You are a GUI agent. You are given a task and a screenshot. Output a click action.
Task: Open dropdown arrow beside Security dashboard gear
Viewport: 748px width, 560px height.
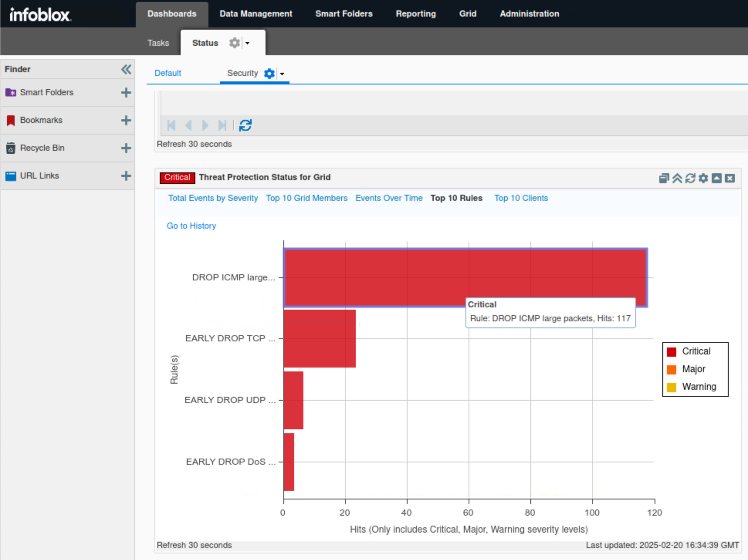[x=282, y=74]
